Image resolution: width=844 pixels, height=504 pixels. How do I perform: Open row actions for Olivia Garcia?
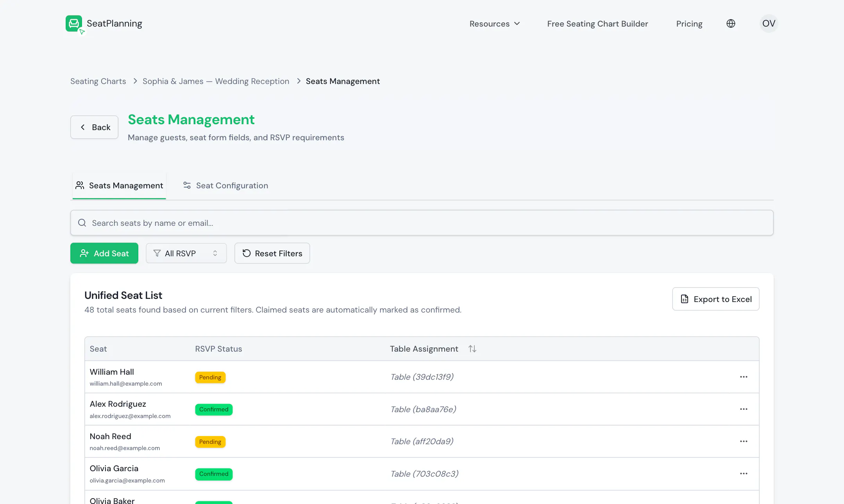[x=744, y=474]
